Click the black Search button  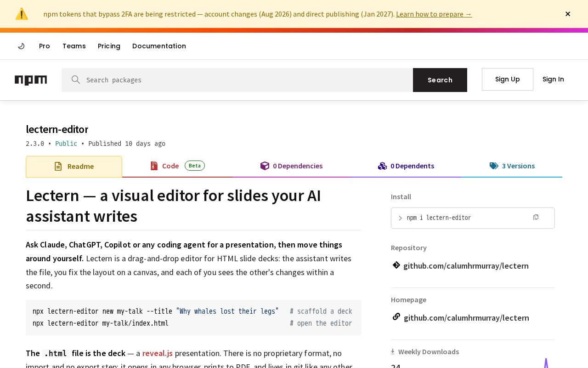click(x=440, y=80)
